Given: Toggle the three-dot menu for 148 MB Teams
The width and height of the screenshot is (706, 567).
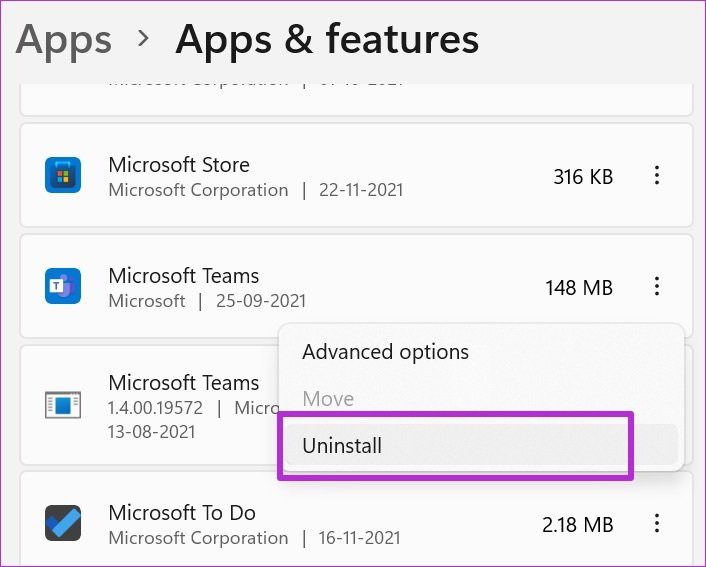Looking at the screenshot, I should pos(657,287).
